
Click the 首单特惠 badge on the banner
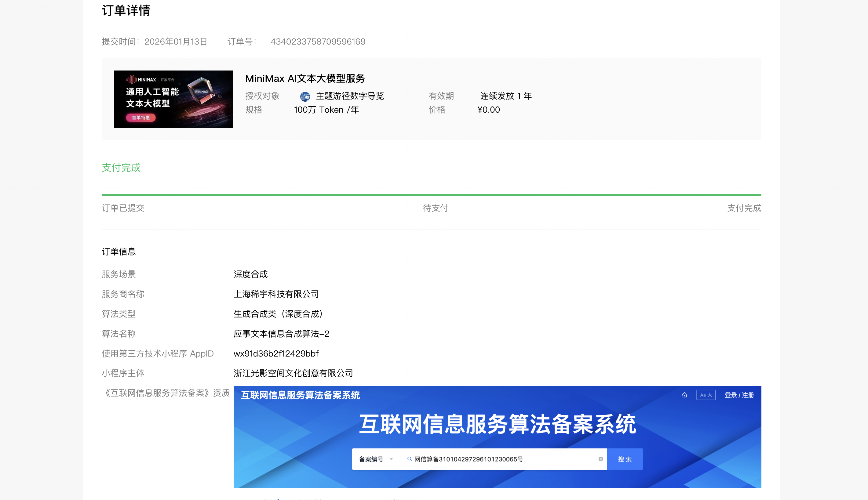[140, 118]
